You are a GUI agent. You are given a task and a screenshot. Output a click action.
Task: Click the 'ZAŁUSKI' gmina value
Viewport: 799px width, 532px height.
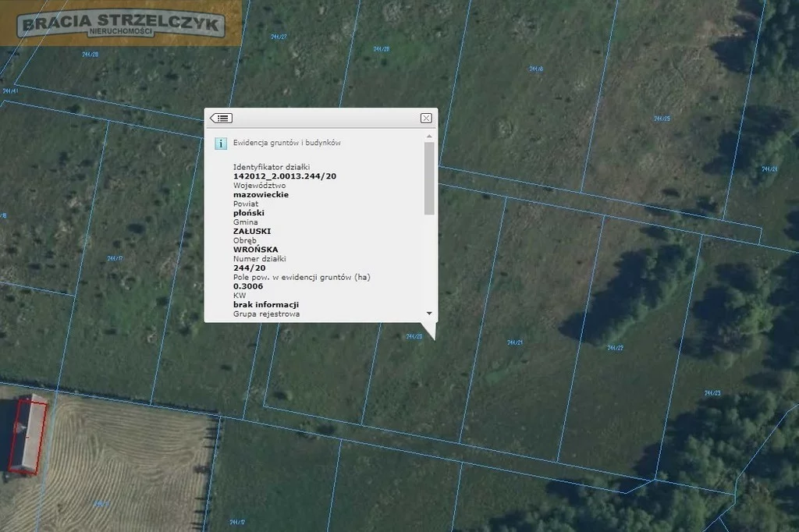pos(250,231)
